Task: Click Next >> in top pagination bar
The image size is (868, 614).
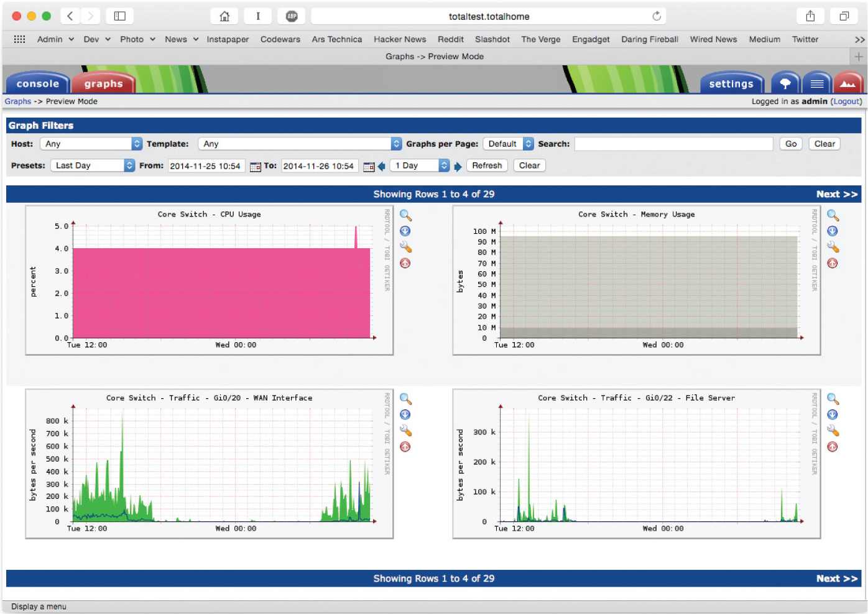Action: click(837, 194)
